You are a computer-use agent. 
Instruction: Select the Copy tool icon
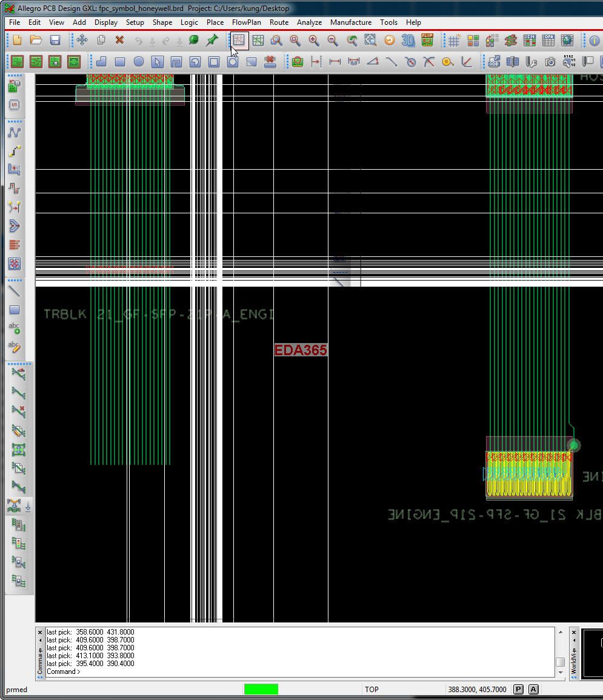pos(101,40)
